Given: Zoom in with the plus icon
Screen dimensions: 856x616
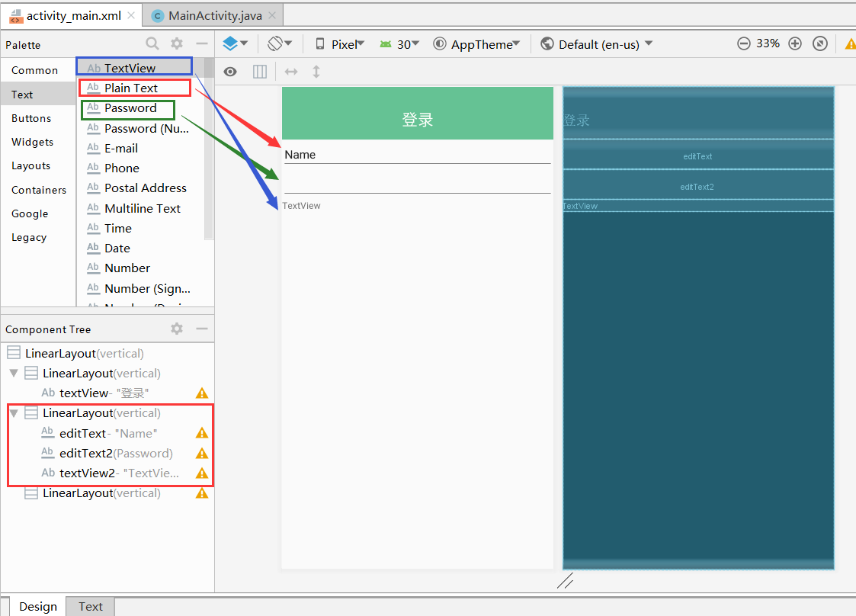Looking at the screenshot, I should [795, 43].
